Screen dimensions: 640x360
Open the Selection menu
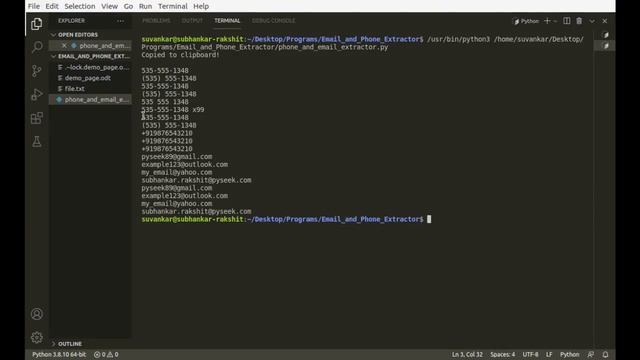(80, 6)
